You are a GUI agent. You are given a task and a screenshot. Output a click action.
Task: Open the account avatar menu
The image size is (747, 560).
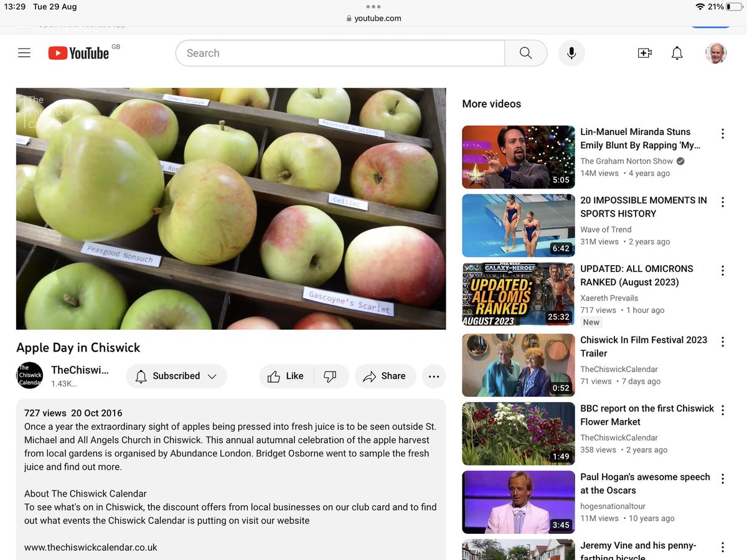[x=716, y=54]
